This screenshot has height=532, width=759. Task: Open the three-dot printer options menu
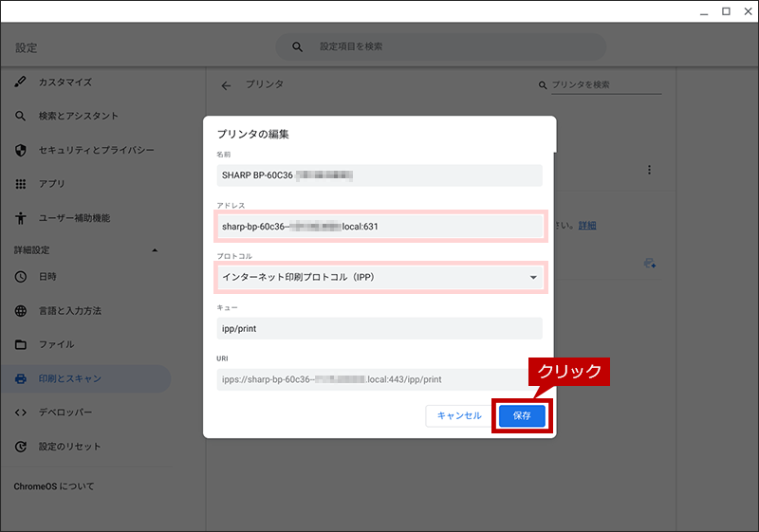tap(649, 170)
